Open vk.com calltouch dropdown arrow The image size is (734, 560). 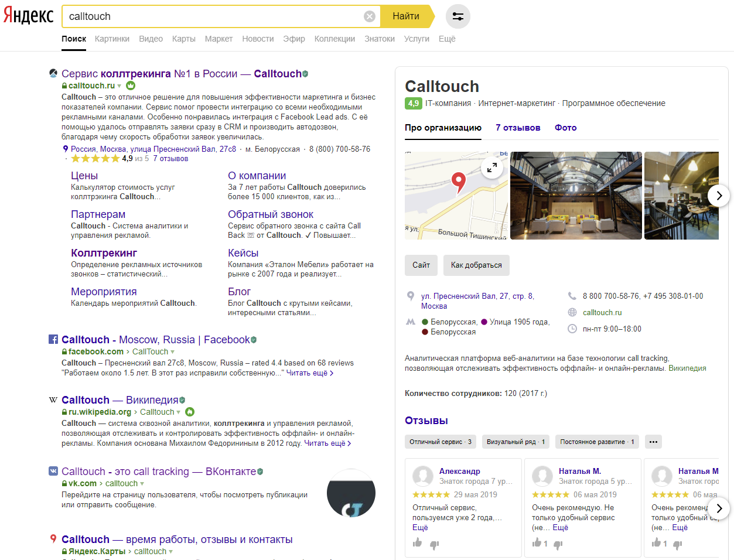[142, 484]
